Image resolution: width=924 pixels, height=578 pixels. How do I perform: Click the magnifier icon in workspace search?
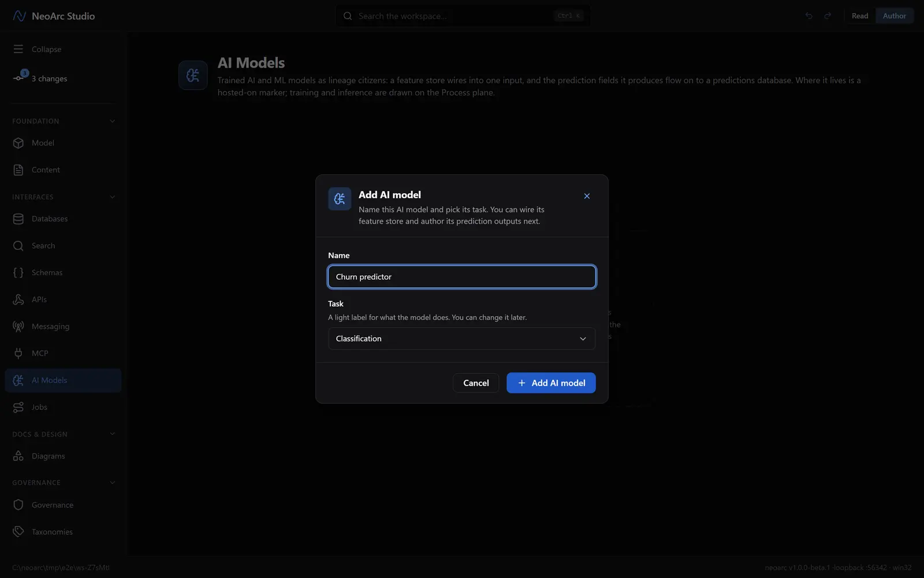click(x=348, y=16)
